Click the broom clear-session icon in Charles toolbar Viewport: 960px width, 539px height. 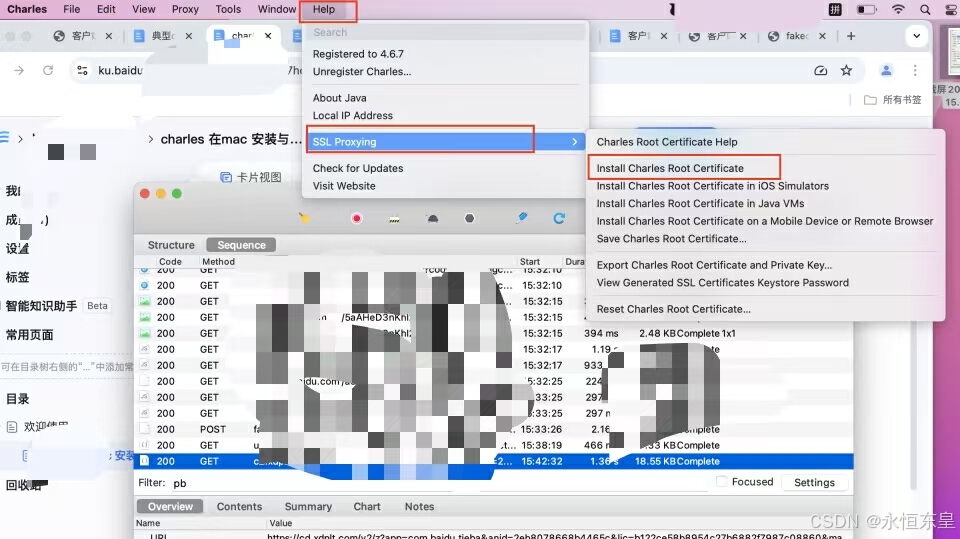pos(304,218)
